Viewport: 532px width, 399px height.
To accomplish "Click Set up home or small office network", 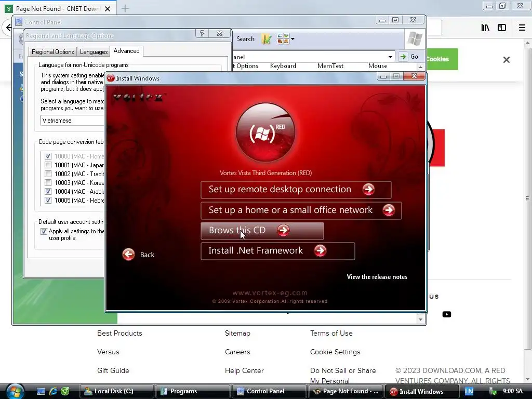I will pyautogui.click(x=301, y=210).
